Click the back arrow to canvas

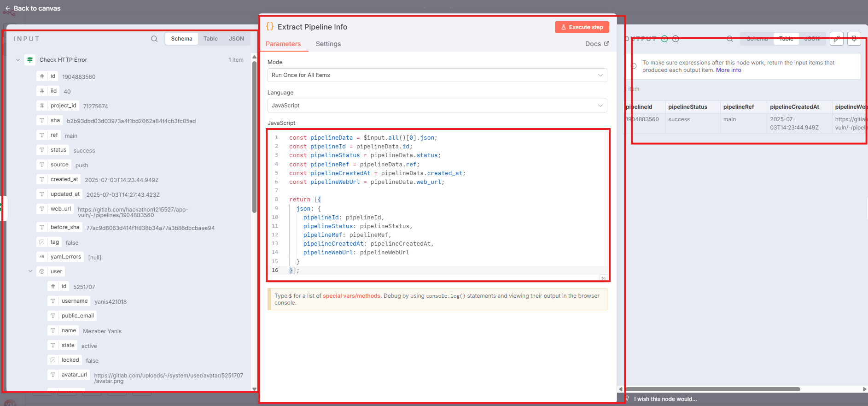click(8, 8)
